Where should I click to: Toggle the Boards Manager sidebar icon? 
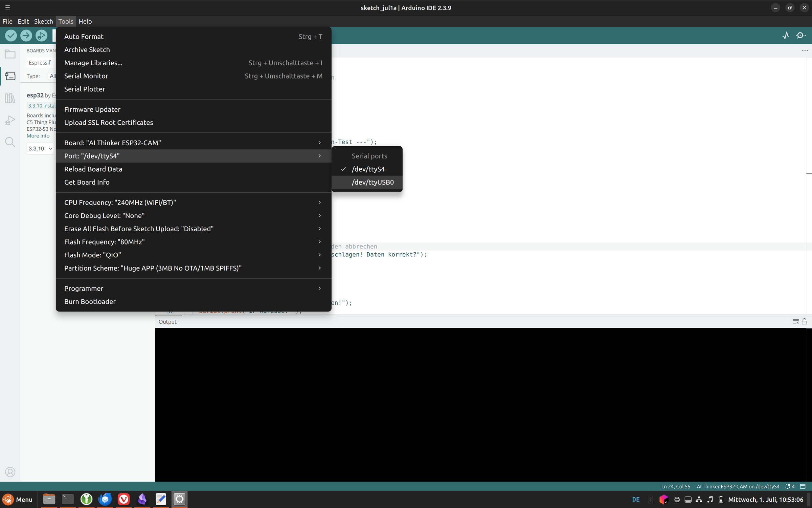tap(10, 76)
